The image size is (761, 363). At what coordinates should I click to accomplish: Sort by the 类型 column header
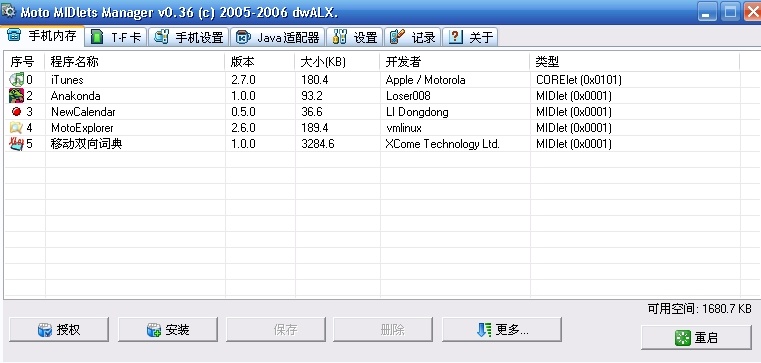(635, 62)
